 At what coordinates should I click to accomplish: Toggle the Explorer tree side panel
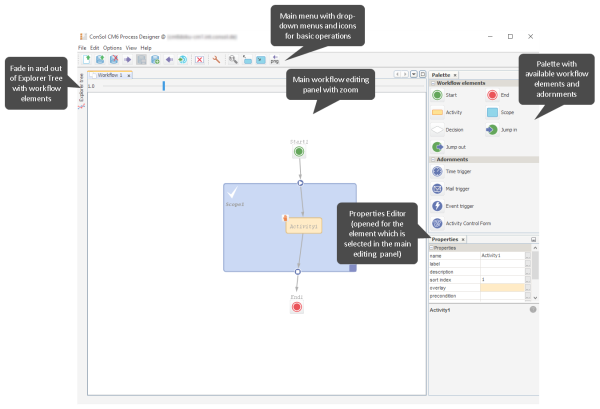(82, 99)
